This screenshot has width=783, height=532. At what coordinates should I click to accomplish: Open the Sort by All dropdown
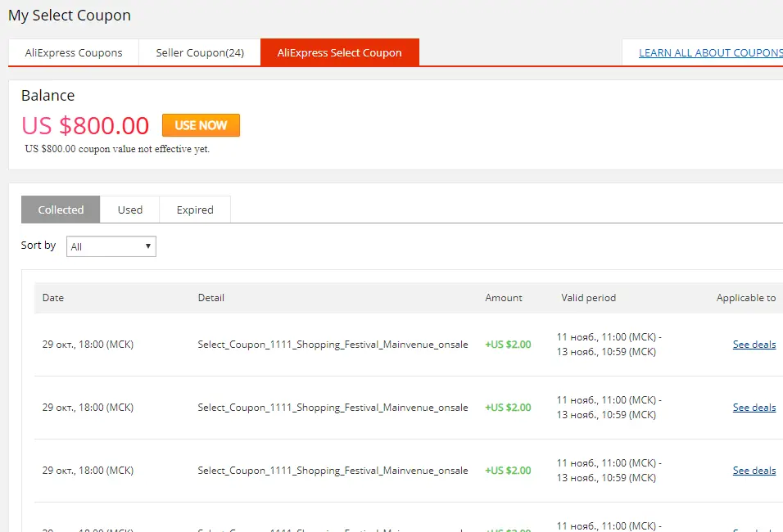[111, 246]
